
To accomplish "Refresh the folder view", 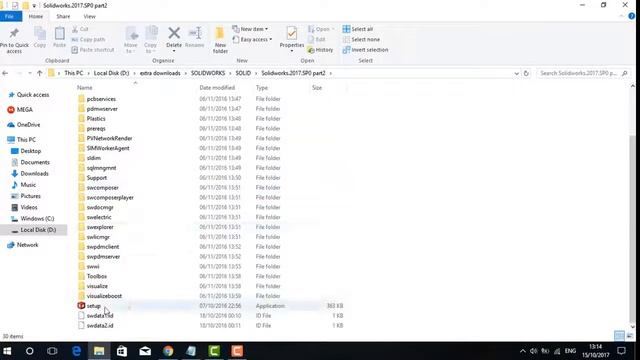I will 526,73.
